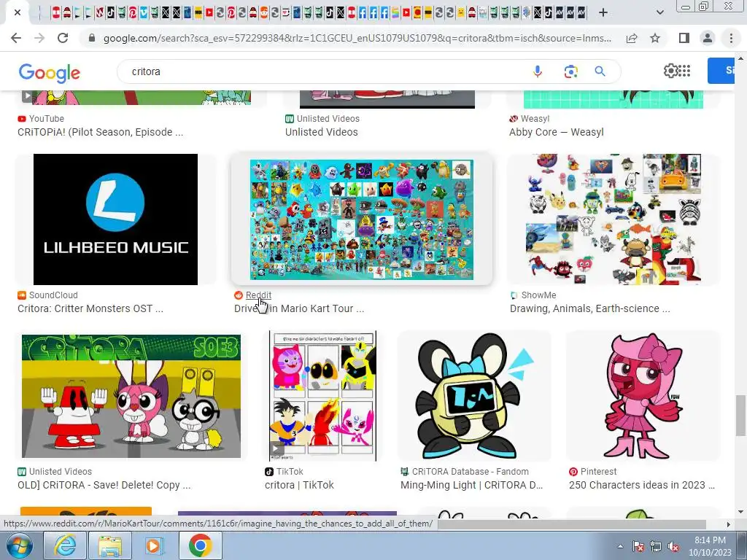Open the media player taskbar icon
This screenshot has width=747, height=560.
click(x=155, y=545)
